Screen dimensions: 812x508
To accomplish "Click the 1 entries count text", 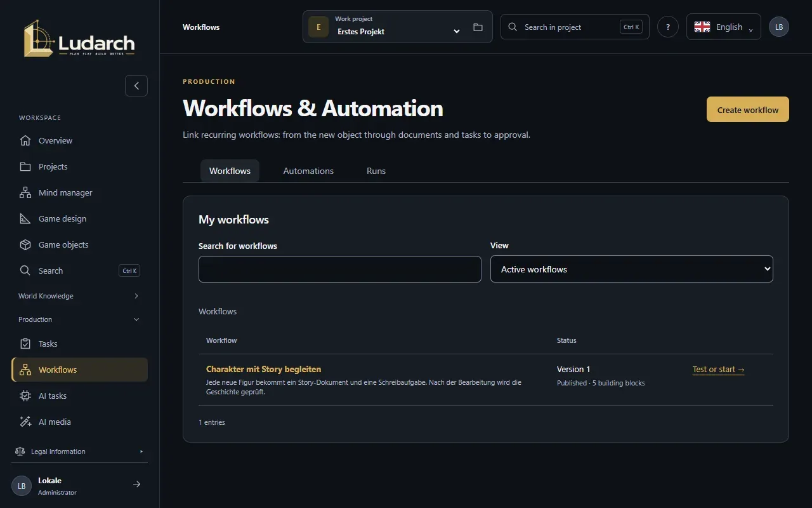I will click(212, 422).
